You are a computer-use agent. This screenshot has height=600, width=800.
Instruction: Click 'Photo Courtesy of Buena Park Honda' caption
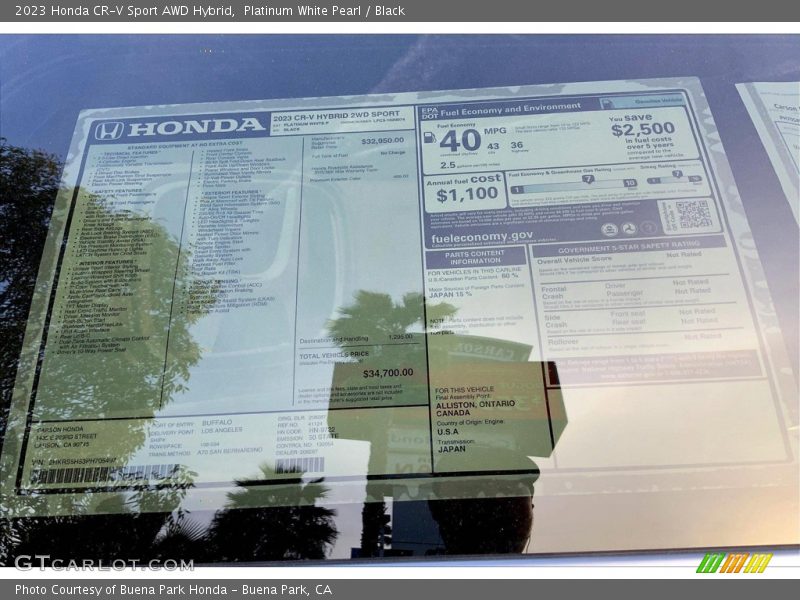point(121,590)
